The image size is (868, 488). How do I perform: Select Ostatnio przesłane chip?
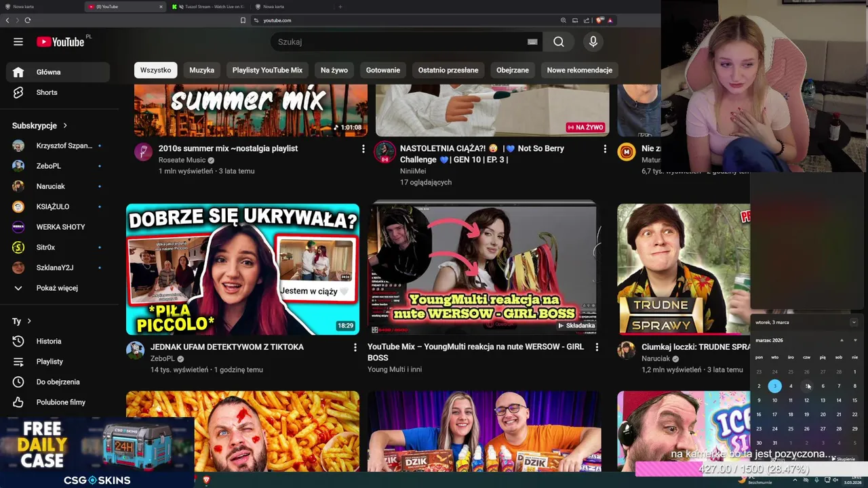[x=448, y=70]
